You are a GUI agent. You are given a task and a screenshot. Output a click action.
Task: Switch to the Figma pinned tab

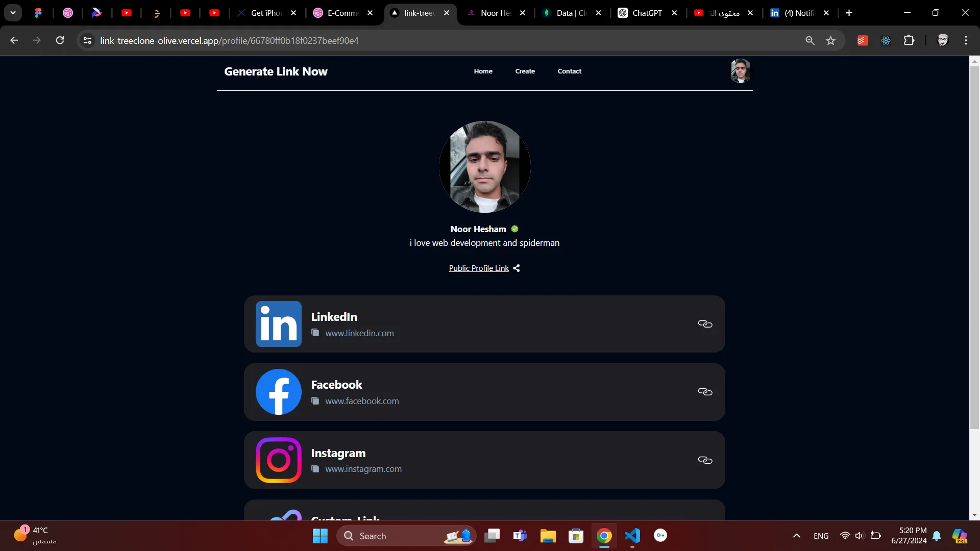pos(38,13)
